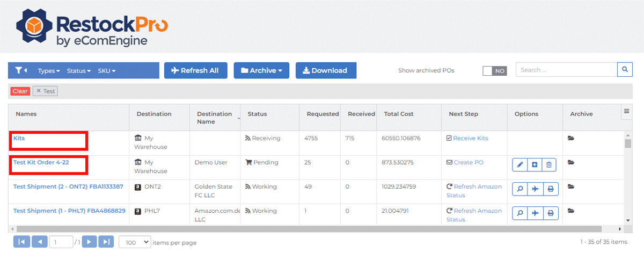The height and width of the screenshot is (259, 644).
Task: Open the items per page selector
Action: (135, 242)
